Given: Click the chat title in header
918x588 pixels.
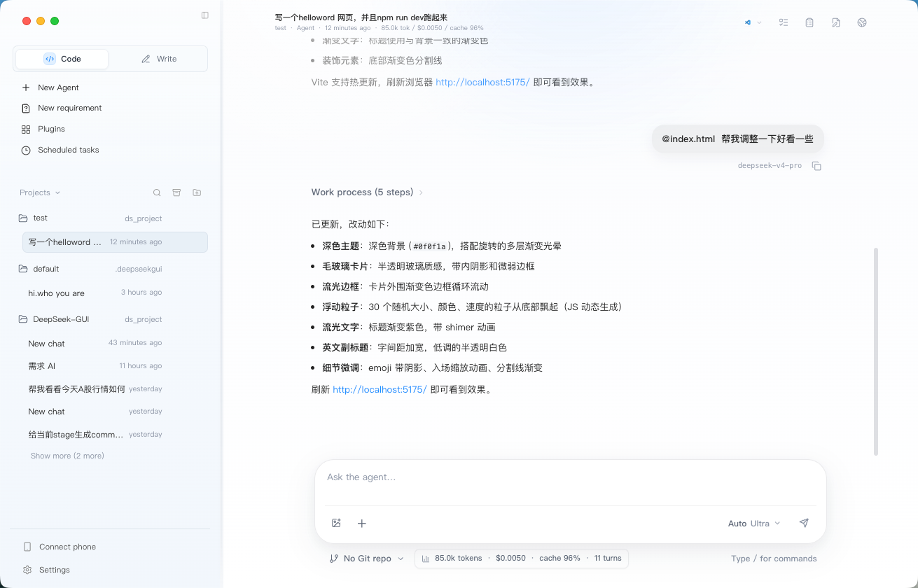Looking at the screenshot, I should (361, 17).
